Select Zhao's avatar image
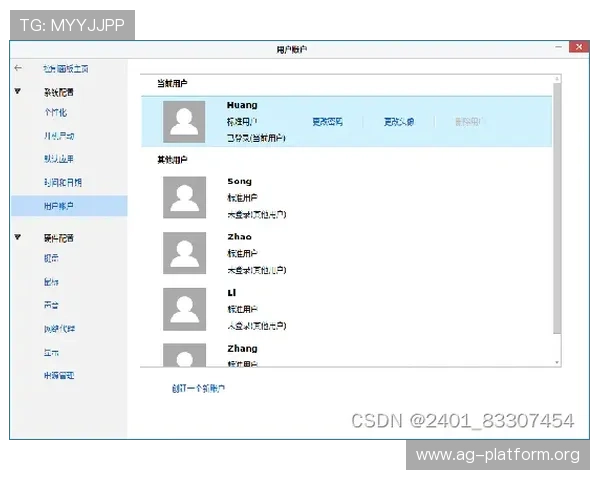Screen dimensions: 600x480 tap(184, 253)
